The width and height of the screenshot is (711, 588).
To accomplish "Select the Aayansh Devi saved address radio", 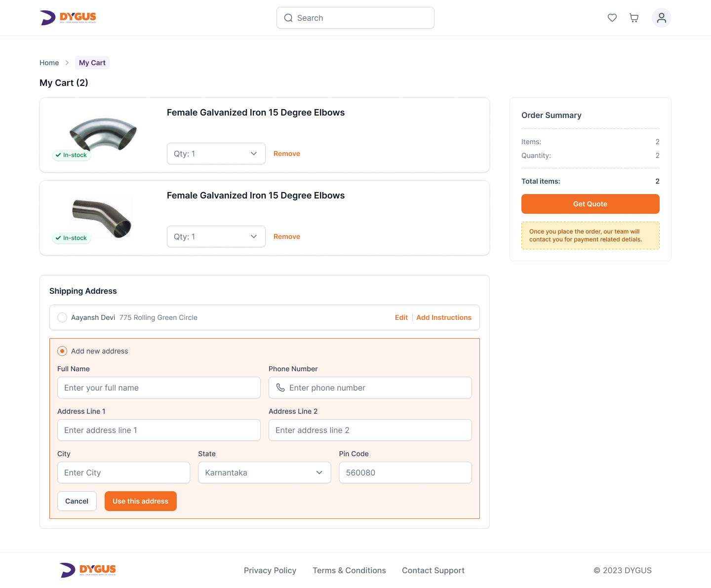I will coord(62,317).
